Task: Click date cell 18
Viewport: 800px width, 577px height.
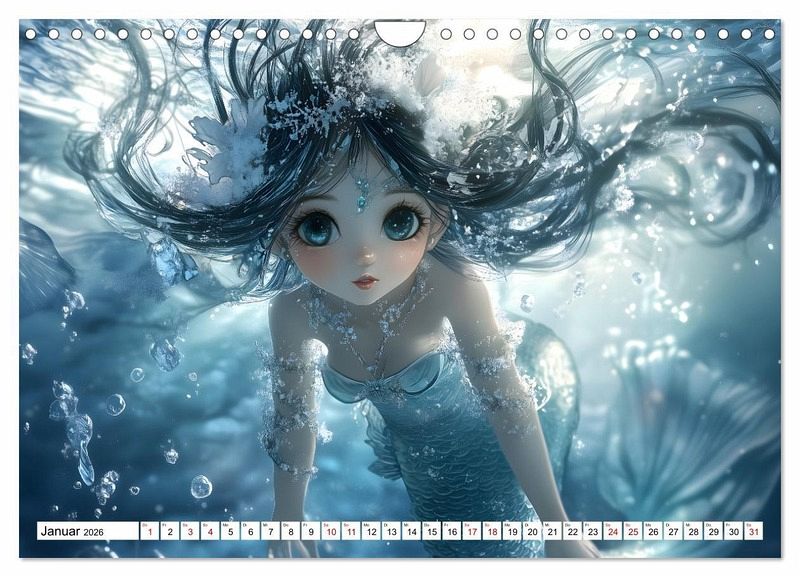Action: pos(492,532)
